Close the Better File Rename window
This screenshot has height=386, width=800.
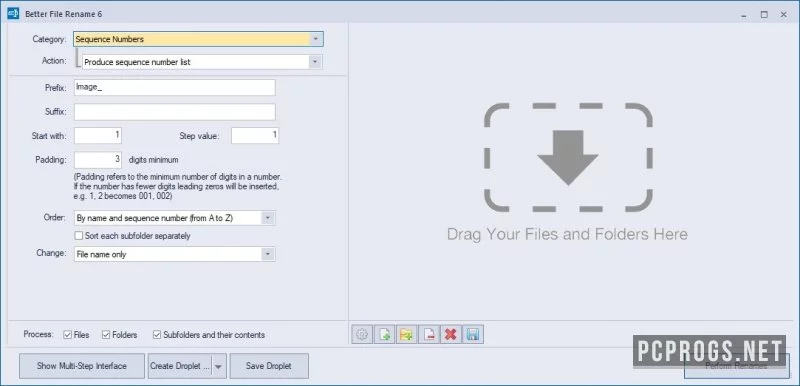click(784, 14)
